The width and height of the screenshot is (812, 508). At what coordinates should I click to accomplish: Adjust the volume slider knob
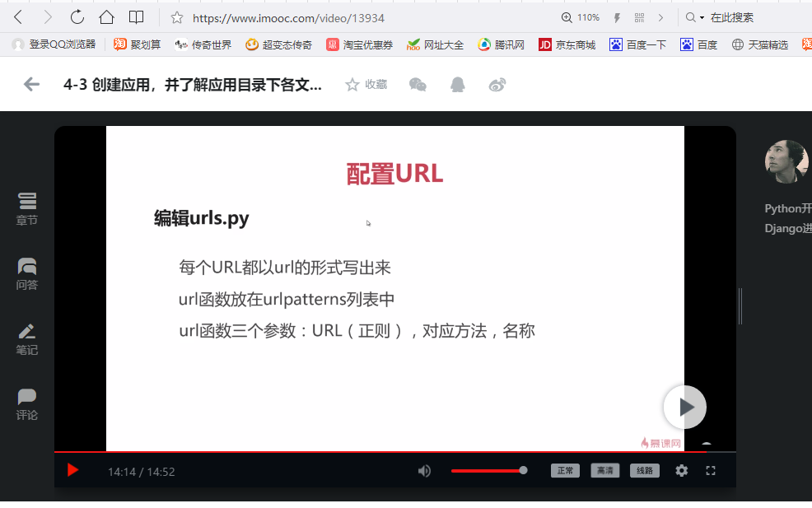[x=523, y=470]
